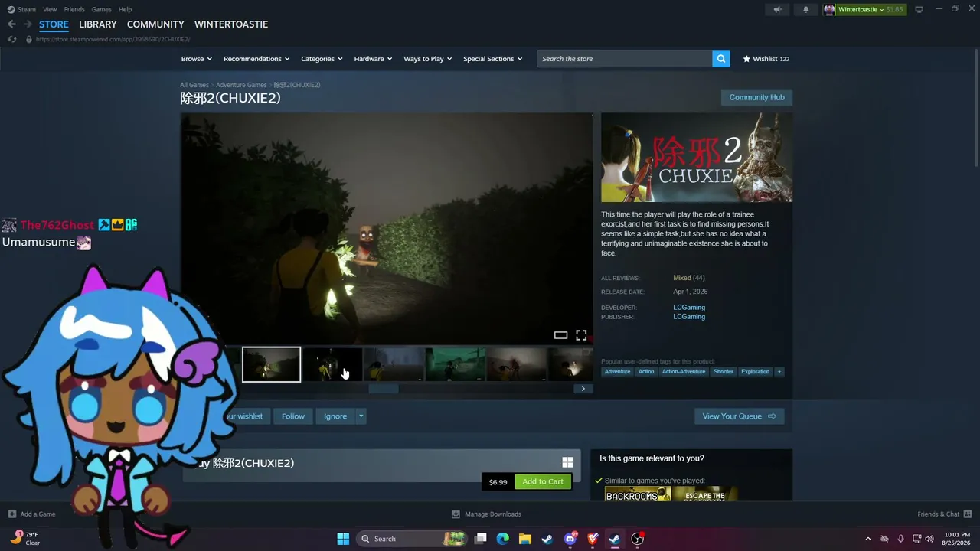The width and height of the screenshot is (980, 551).
Task: Click the thumbnail strip horizontal scroll handle
Action: click(x=383, y=389)
